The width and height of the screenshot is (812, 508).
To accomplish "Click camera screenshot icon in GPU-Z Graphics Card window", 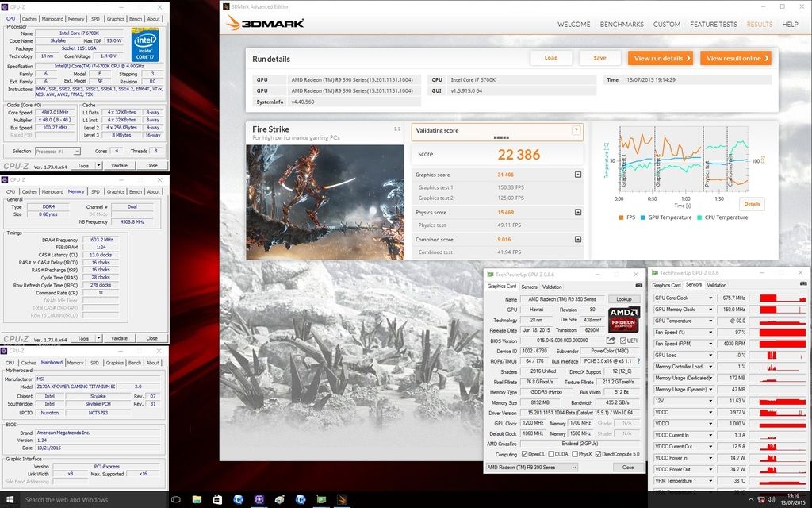I will tap(638, 286).
